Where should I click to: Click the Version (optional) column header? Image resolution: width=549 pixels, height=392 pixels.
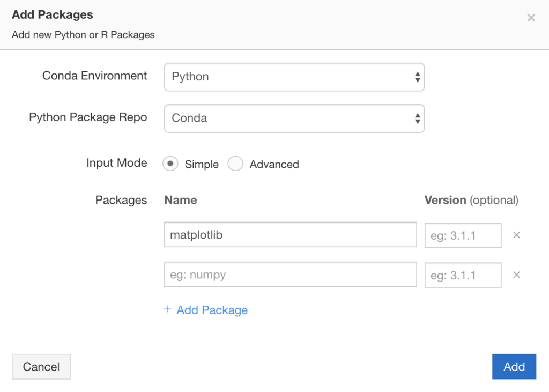click(x=471, y=199)
